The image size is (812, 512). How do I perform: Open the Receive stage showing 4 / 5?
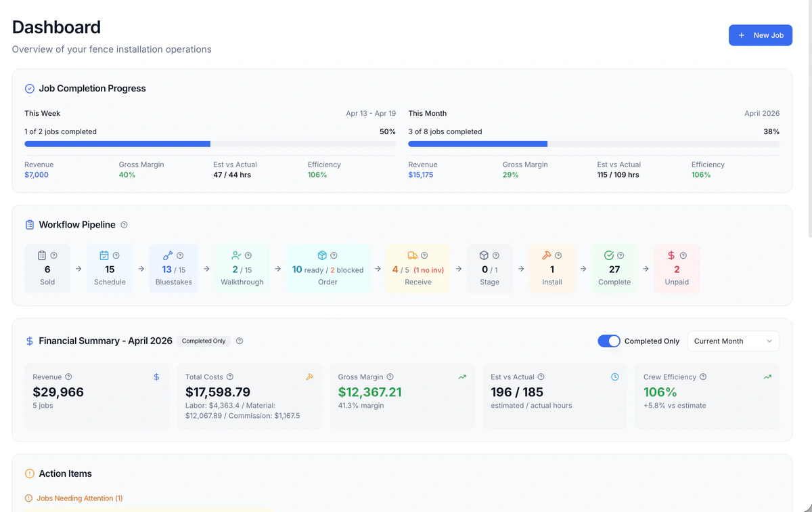point(418,268)
